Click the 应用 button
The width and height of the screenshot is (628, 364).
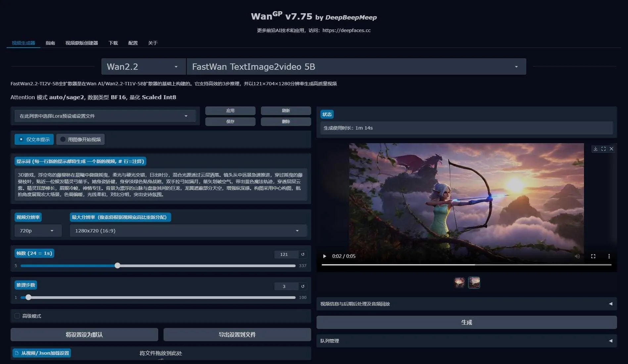pos(230,110)
